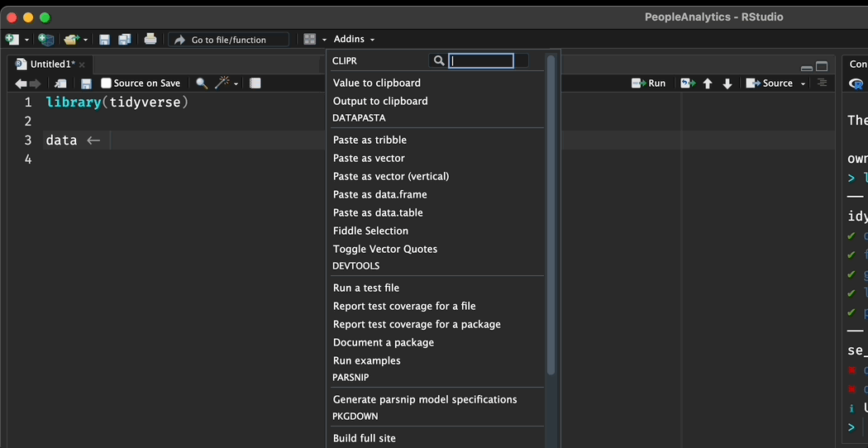Click the New File icon

(12, 40)
